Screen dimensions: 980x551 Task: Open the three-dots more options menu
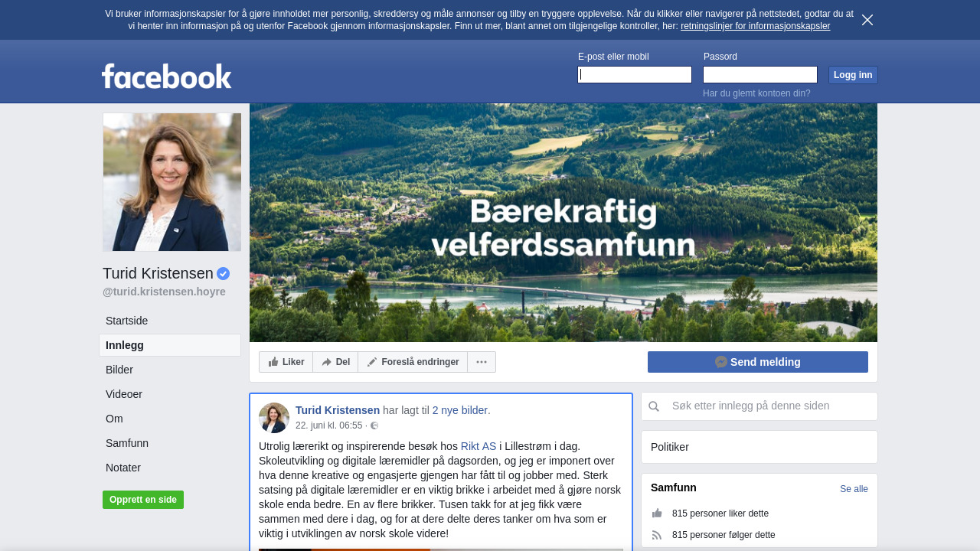coord(482,362)
